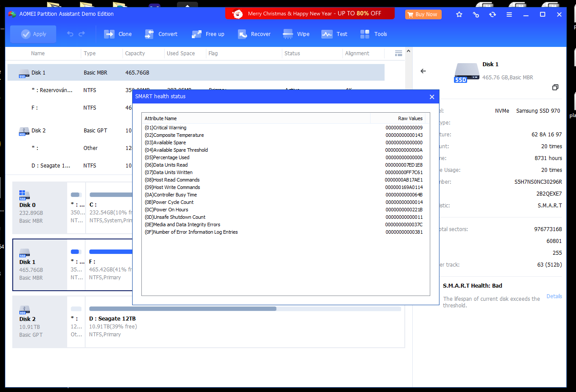Open the Wipe tool
This screenshot has height=392, width=576.
point(296,34)
